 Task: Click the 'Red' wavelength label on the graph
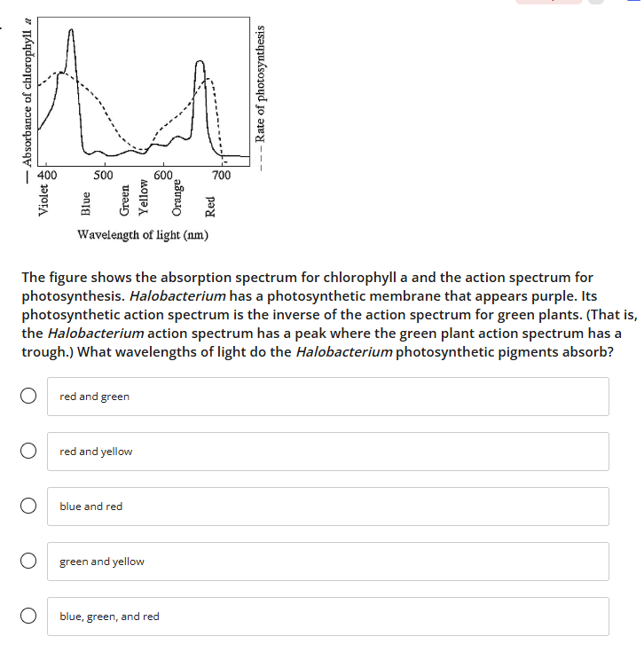click(211, 206)
